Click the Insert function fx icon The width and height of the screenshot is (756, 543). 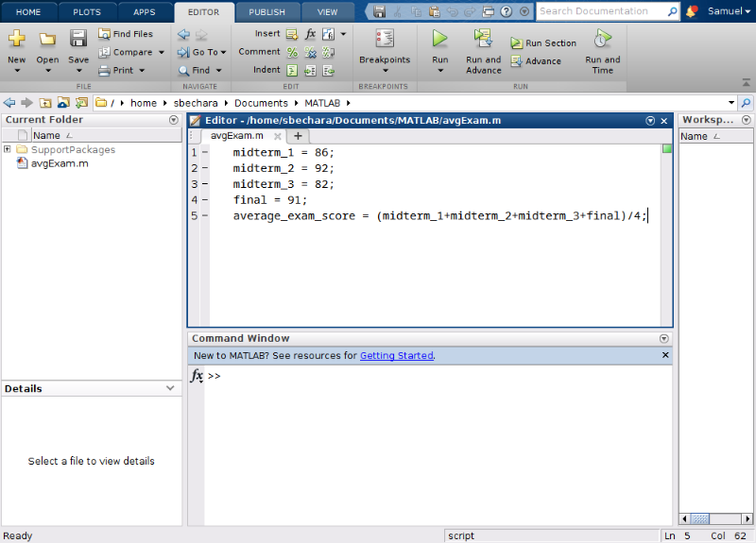[x=310, y=34]
